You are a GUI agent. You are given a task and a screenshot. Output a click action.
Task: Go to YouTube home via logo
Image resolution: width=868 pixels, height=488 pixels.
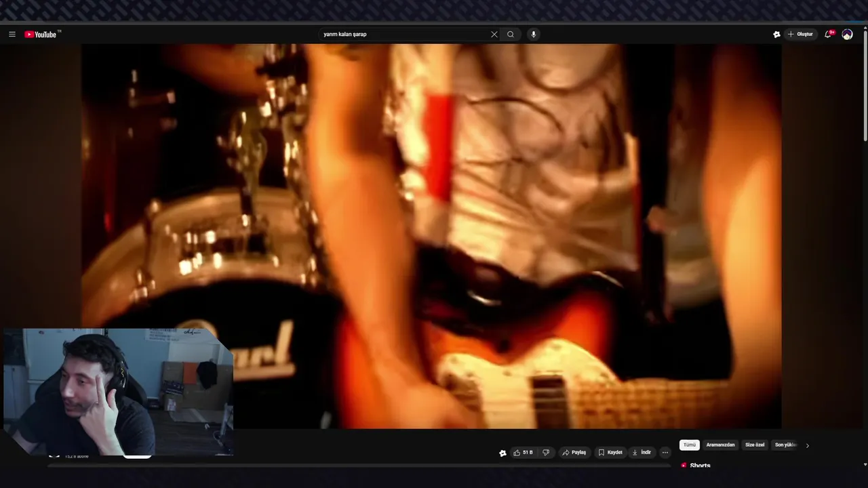[x=41, y=35]
